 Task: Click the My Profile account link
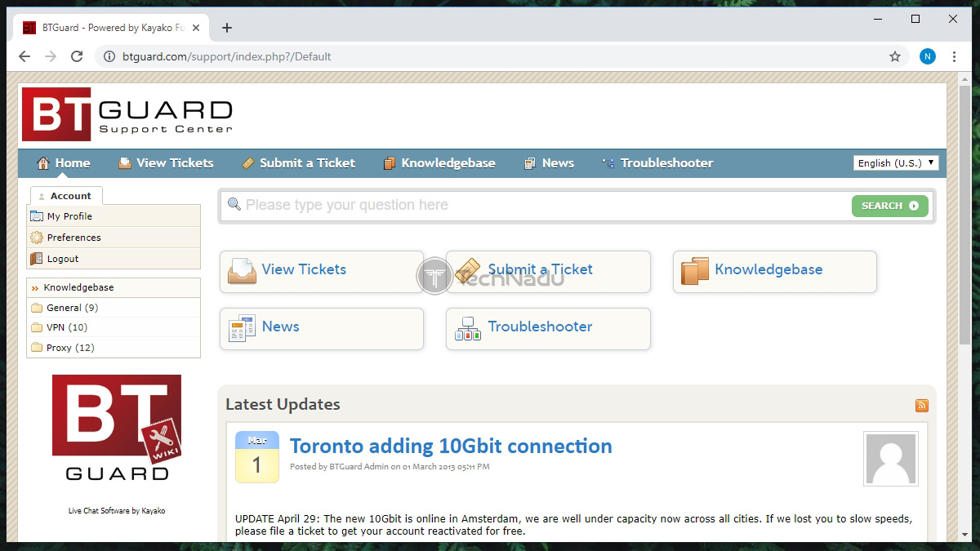(x=69, y=216)
